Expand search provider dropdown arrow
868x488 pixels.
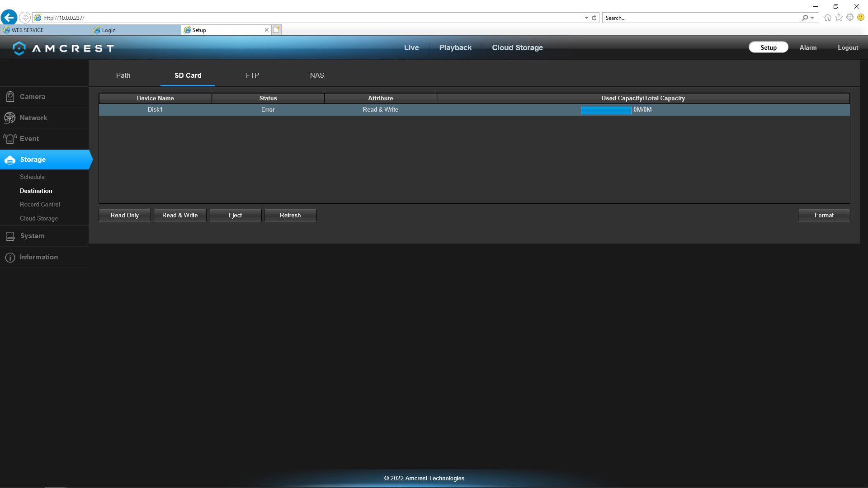click(x=812, y=18)
